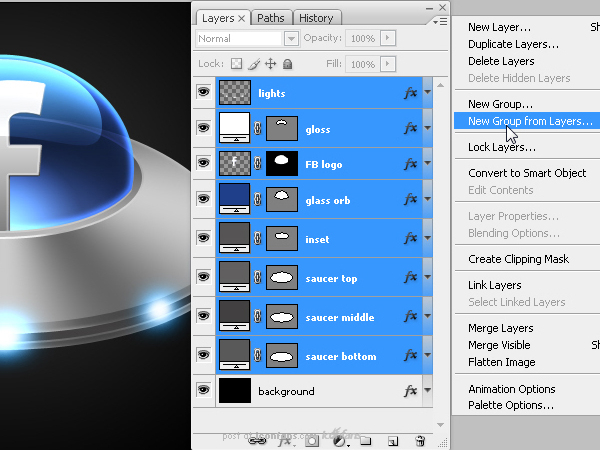Viewport: 600px width, 450px height.
Task: Choose New Group from Layers menu item
Action: click(530, 121)
